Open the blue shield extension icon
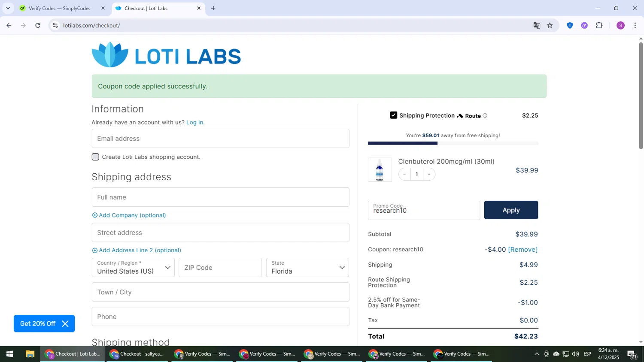Image resolution: width=644 pixels, height=362 pixels. coord(570,25)
